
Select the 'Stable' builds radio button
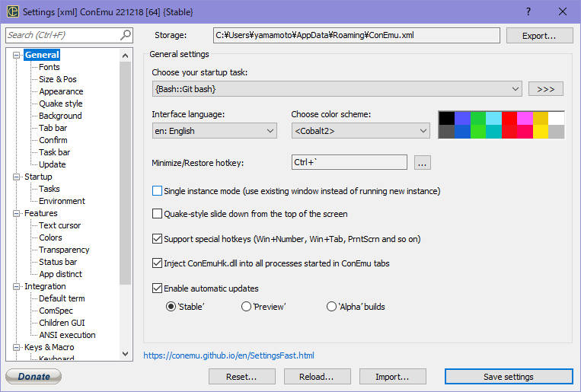coord(171,307)
